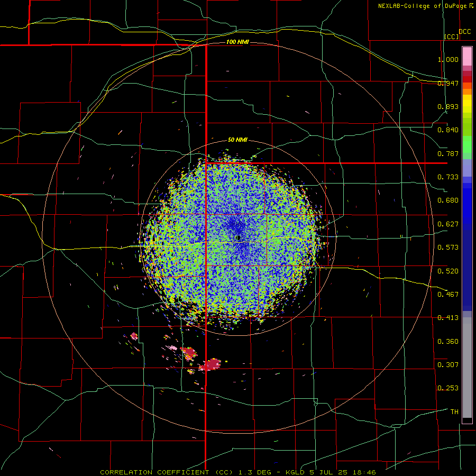Pick the light pink top segment of the color bar
The height and width of the screenshot is (476, 476).
coord(467,57)
